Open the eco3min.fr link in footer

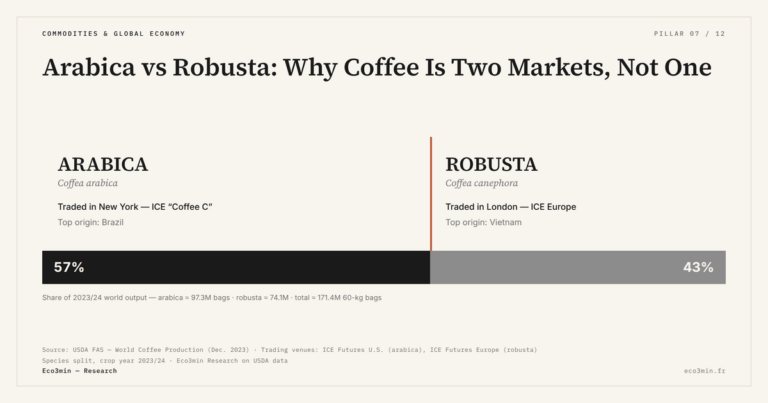click(x=705, y=371)
